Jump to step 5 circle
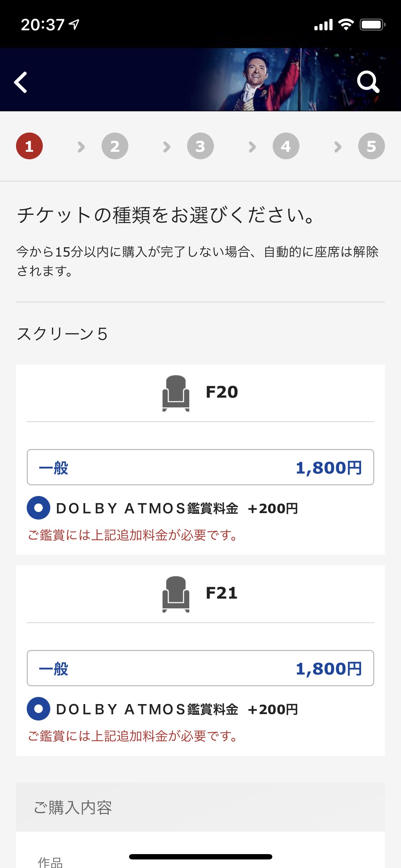The image size is (401, 868). (x=371, y=146)
